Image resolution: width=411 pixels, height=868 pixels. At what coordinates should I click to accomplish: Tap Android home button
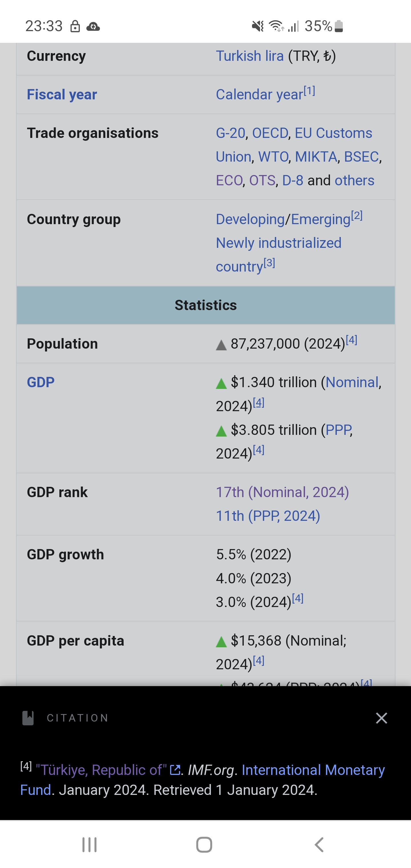pos(204,845)
